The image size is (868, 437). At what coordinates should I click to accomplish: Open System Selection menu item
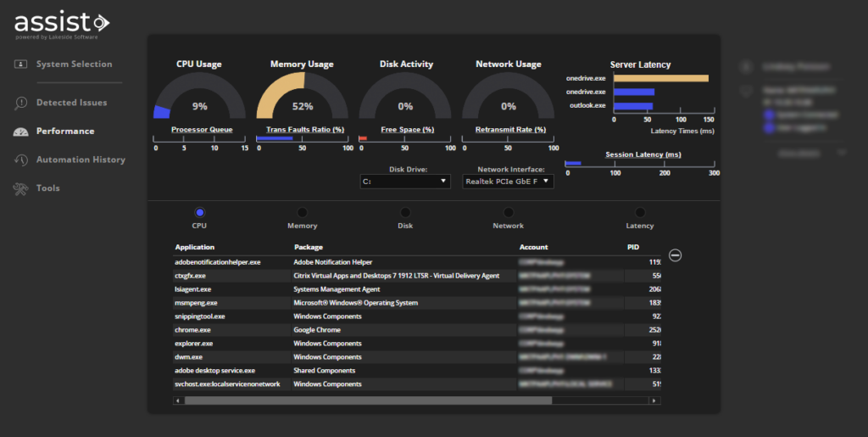[75, 64]
